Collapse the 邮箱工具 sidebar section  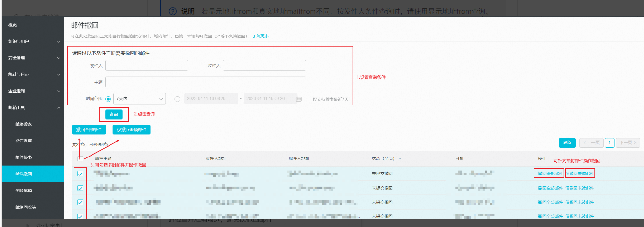(x=32, y=107)
